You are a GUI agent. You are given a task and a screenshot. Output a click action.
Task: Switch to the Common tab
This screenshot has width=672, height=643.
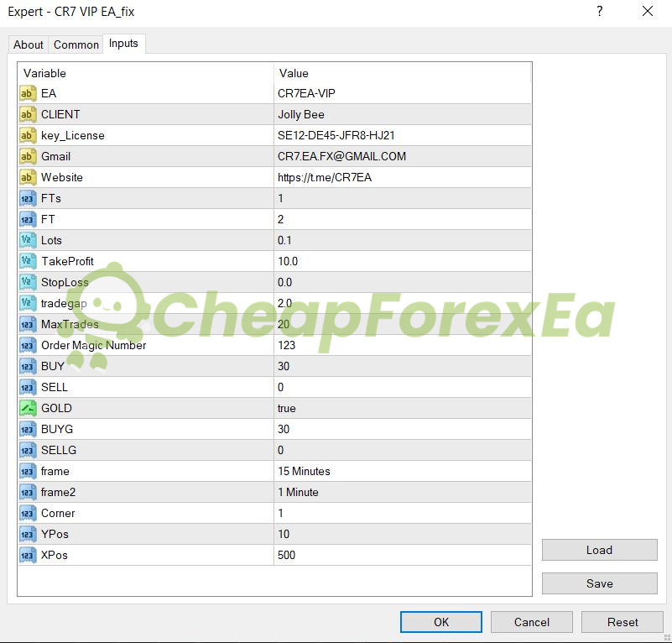point(76,44)
